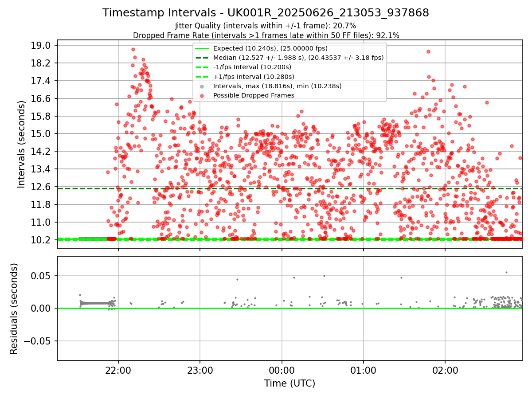Click the '13.4' y-axis tick label

click(x=42, y=169)
